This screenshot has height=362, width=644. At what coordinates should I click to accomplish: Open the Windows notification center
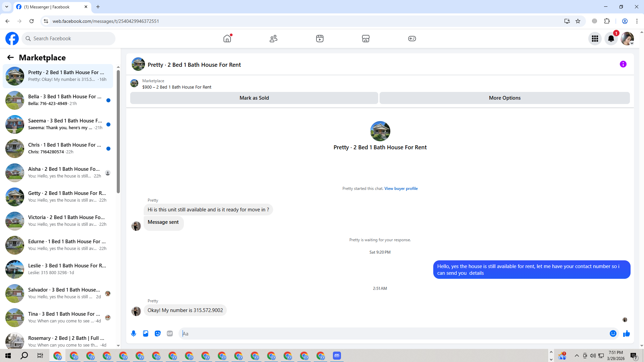click(x=634, y=356)
